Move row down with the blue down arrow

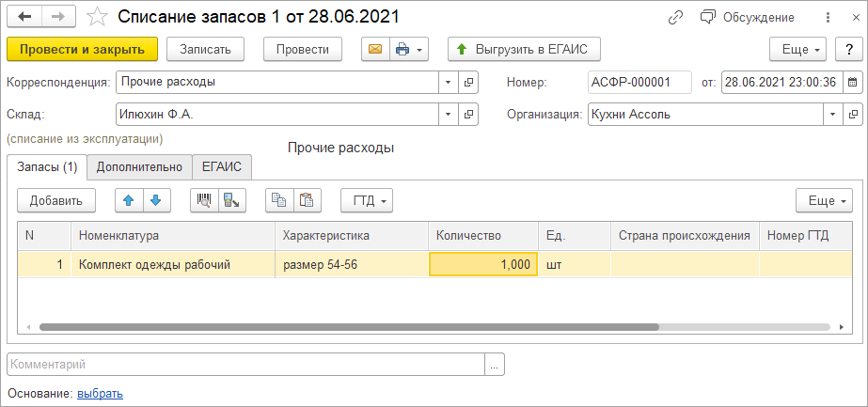157,201
